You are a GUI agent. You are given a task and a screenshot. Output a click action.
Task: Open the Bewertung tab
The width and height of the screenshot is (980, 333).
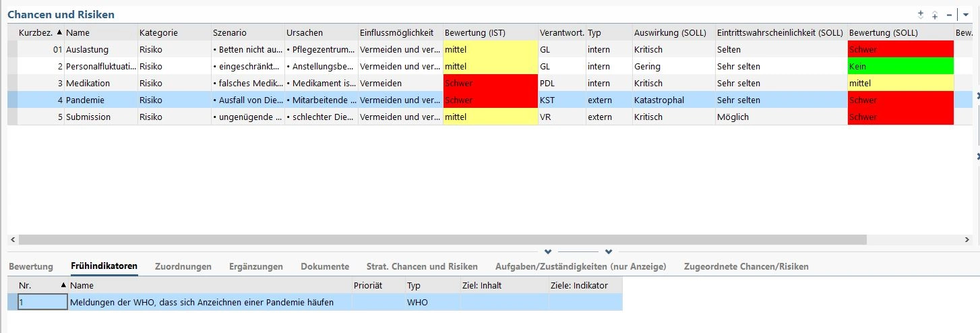(31, 266)
